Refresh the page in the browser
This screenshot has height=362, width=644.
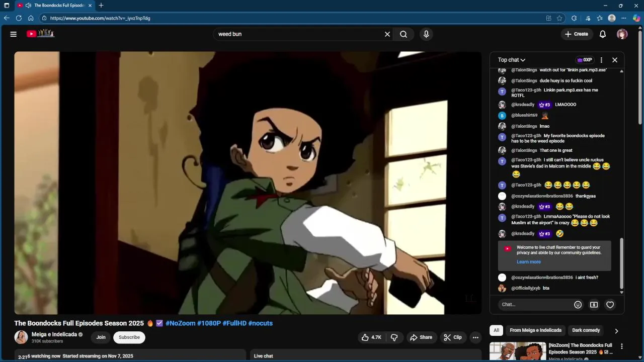click(19, 18)
